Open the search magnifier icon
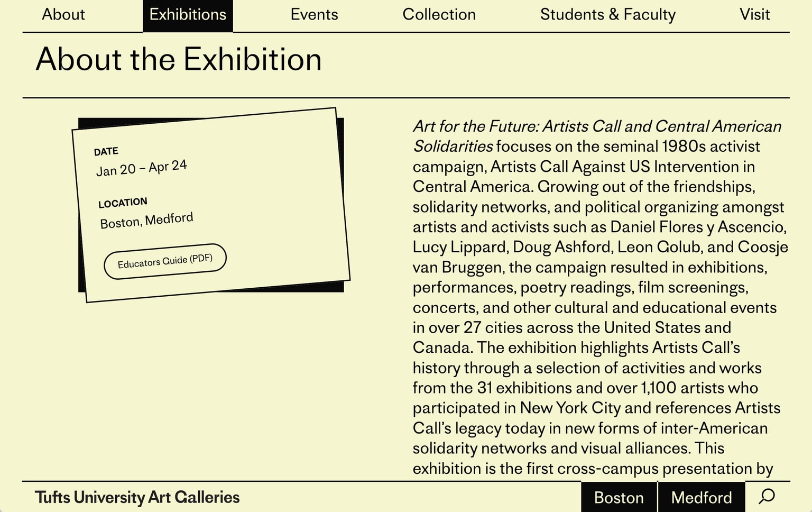812x512 pixels. [x=767, y=497]
